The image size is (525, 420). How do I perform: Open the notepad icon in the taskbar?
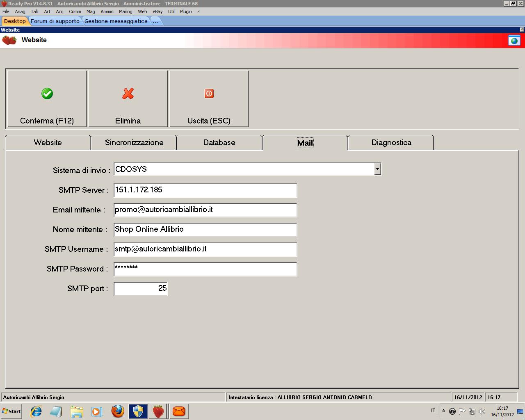[56, 411]
